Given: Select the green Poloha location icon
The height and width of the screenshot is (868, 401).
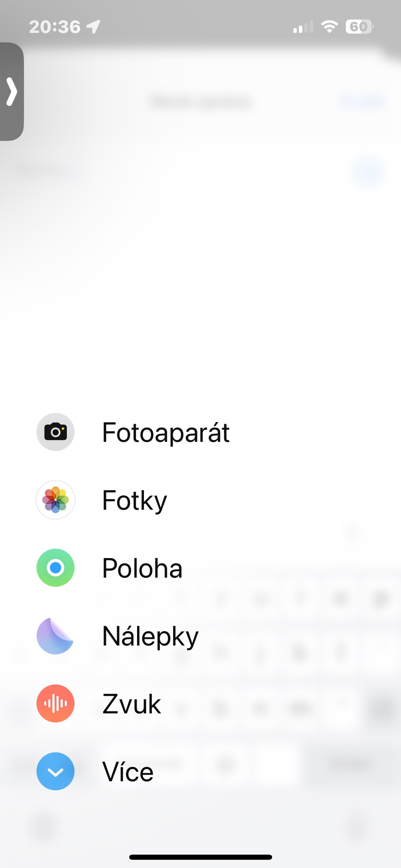Looking at the screenshot, I should [56, 568].
